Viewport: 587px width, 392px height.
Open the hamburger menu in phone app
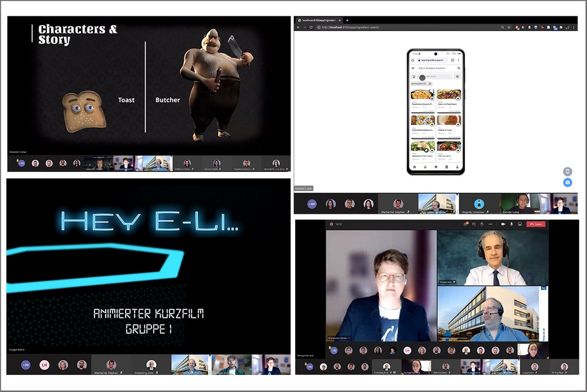coord(413,68)
